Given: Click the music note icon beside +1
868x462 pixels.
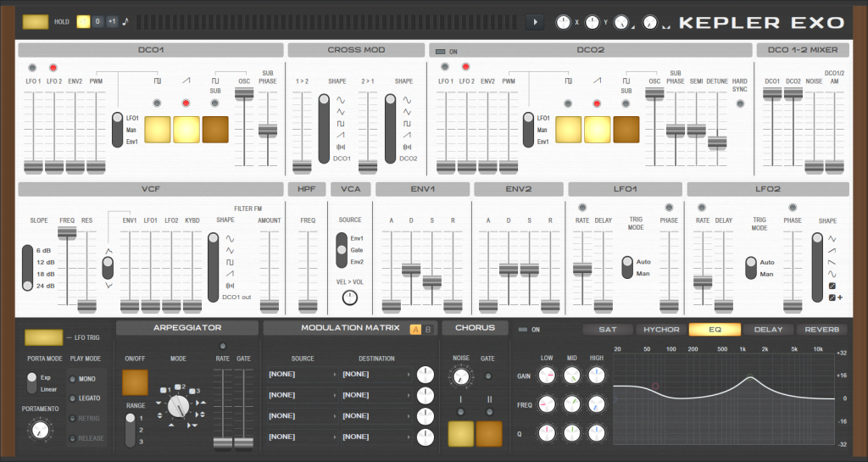Looking at the screenshot, I should click(x=125, y=21).
